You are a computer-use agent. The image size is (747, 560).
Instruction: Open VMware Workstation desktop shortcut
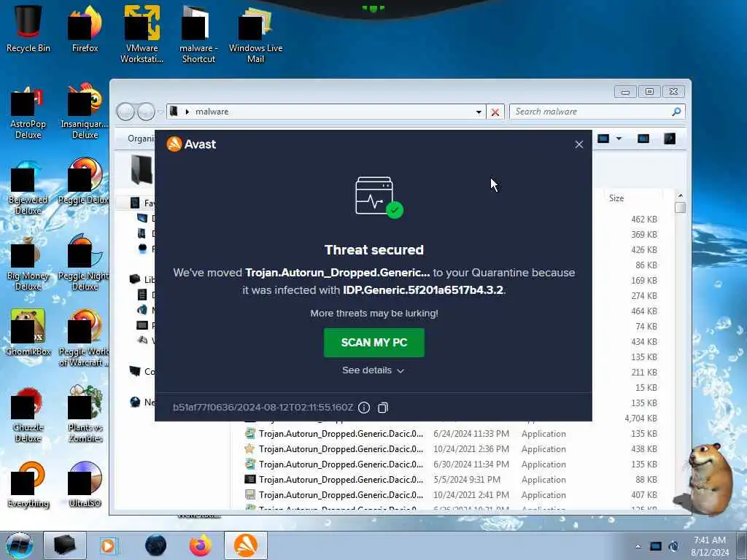142,34
